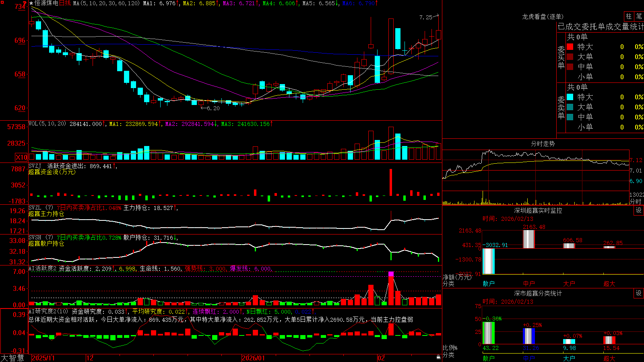
Task: Click the 中户 2163.48 bar in monitor chart
Action: (x=529, y=239)
